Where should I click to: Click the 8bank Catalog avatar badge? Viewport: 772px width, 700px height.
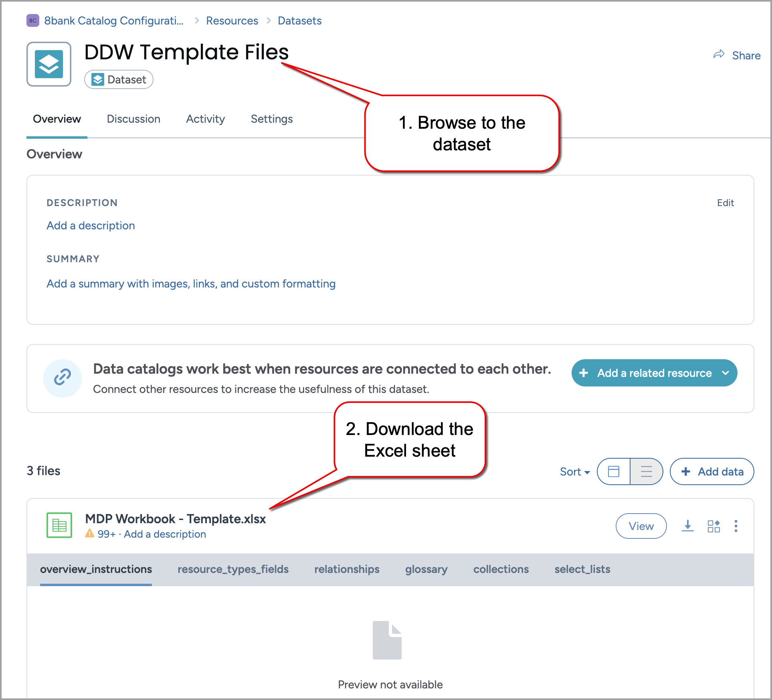pyautogui.click(x=32, y=20)
